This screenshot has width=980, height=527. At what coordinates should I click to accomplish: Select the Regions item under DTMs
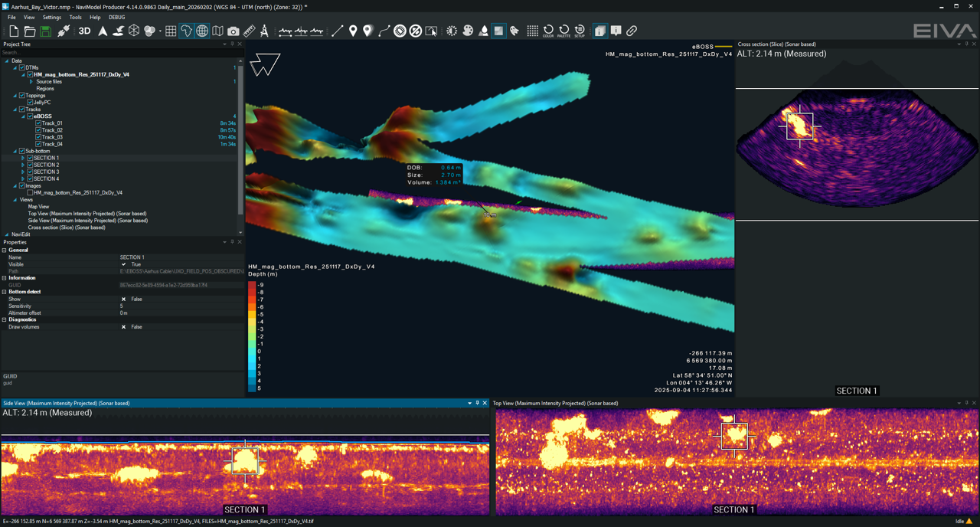tap(45, 89)
